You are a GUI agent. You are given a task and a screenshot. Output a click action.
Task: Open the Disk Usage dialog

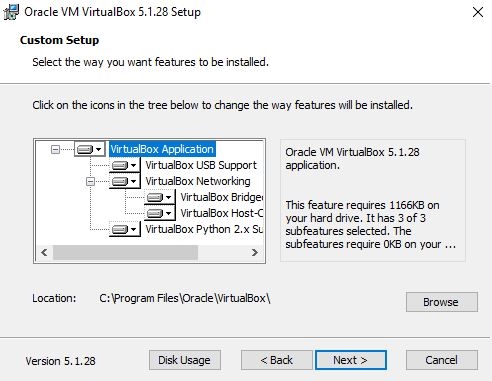coord(185,360)
